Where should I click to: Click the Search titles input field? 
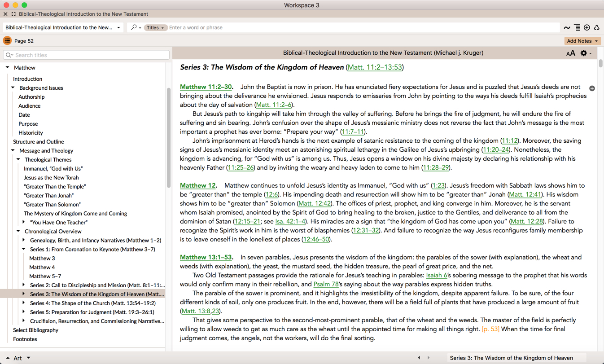pos(86,55)
